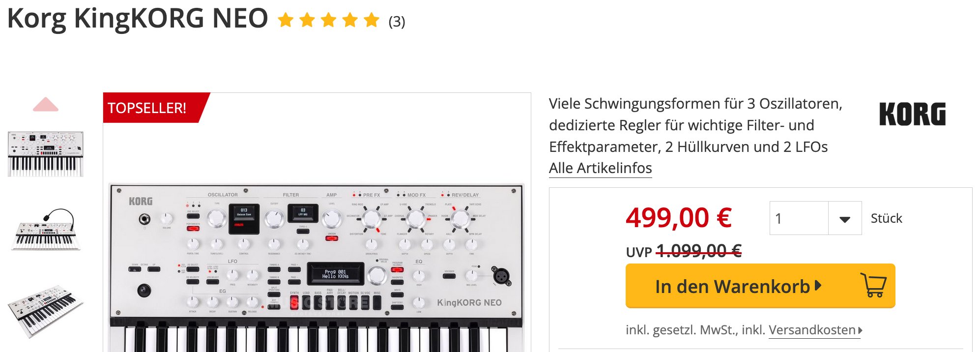Viewport: 980px width, 352px height.
Task: Click the fifth yellow rating star
Action: click(x=372, y=21)
